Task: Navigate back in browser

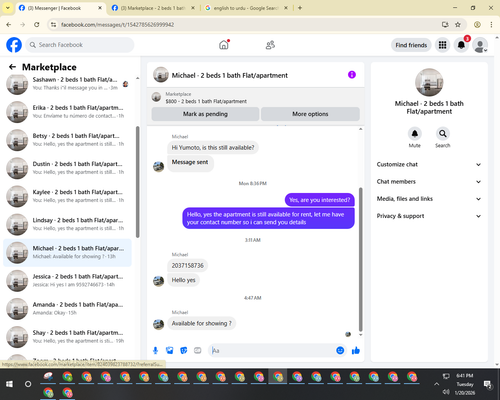Action: tap(9, 24)
